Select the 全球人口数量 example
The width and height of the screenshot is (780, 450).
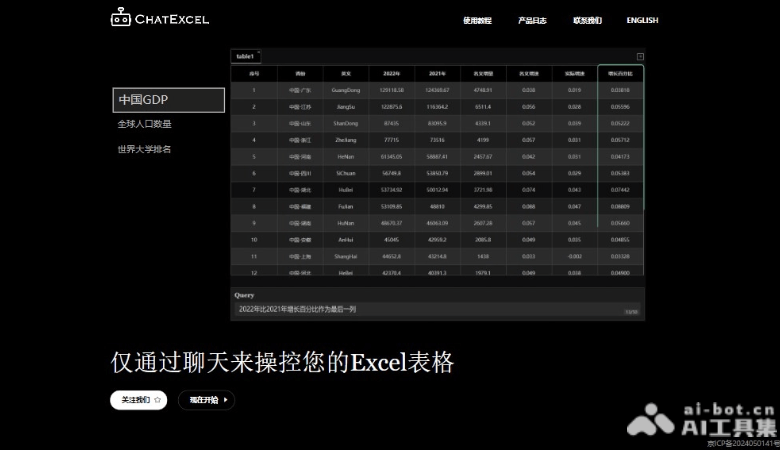[x=144, y=124]
